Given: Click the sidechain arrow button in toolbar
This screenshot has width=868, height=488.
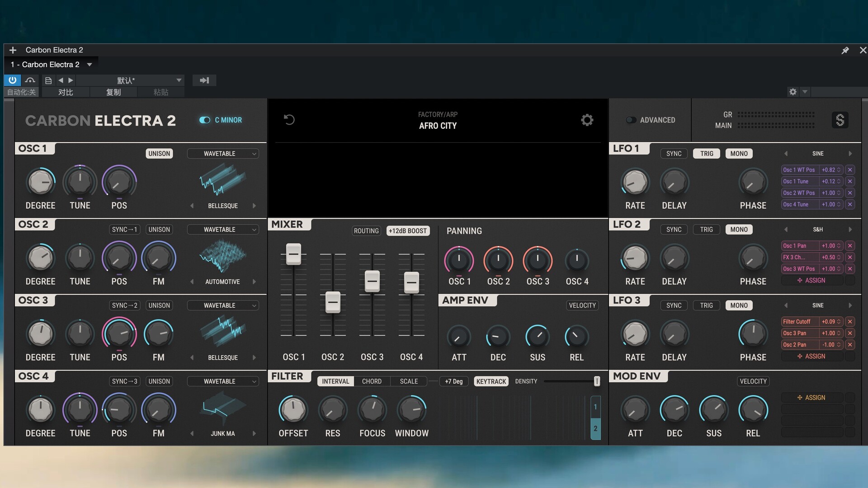Looking at the screenshot, I should pos(204,80).
